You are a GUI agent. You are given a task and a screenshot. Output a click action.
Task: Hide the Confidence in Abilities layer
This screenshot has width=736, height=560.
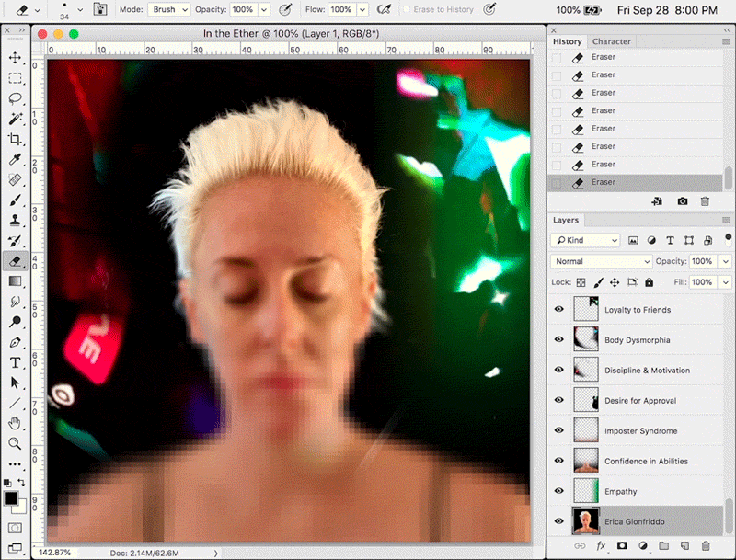pyautogui.click(x=559, y=461)
